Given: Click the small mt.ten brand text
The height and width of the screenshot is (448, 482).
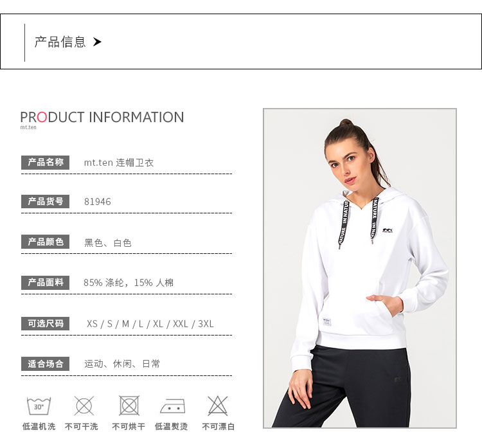Looking at the screenshot, I should tap(28, 127).
